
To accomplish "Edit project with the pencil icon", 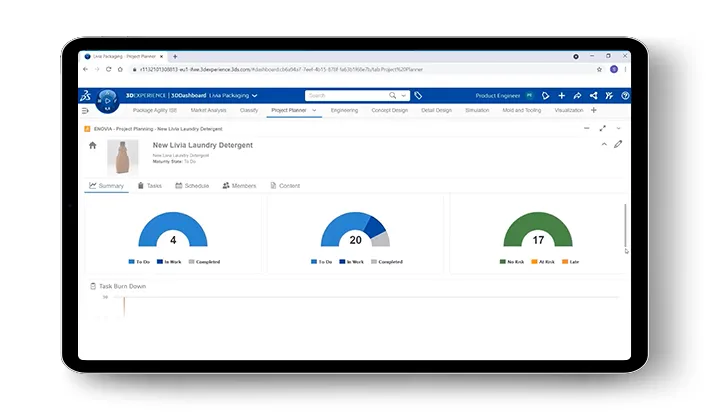I will [618, 144].
